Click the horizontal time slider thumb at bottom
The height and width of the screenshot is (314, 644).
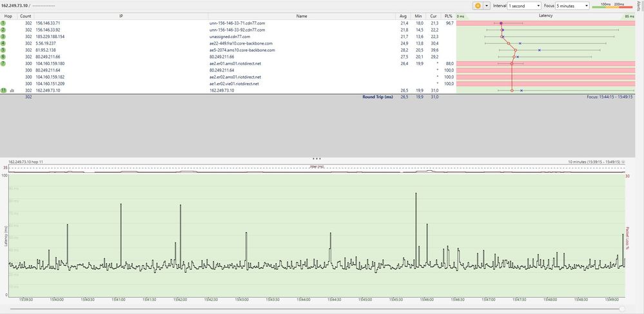pos(623,309)
